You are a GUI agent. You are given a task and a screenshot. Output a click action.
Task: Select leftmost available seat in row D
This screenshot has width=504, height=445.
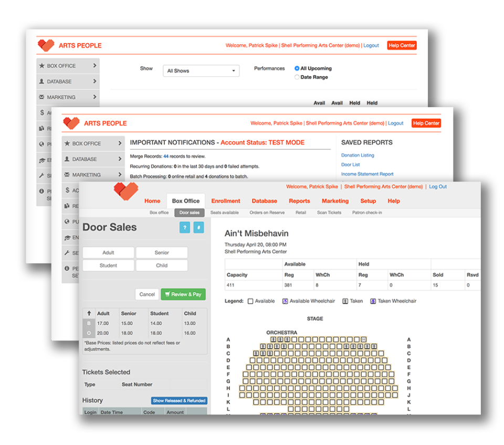[x=253, y=360]
